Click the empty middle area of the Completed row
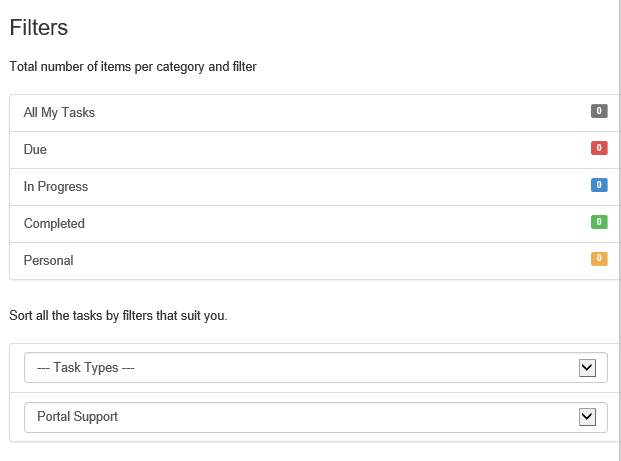Screen dimensions: 621x461 pos(320,224)
